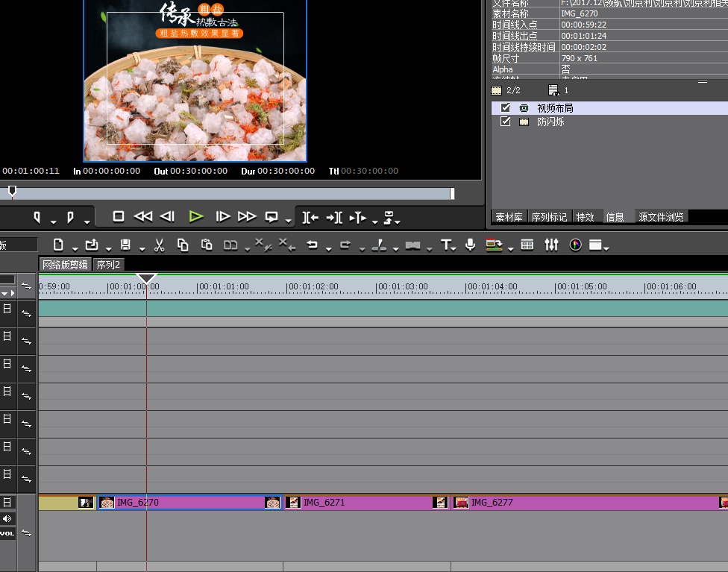This screenshot has width=728, height=572.
Task: Click the current timecode 00:01:00:11
Action: [x=31, y=171]
